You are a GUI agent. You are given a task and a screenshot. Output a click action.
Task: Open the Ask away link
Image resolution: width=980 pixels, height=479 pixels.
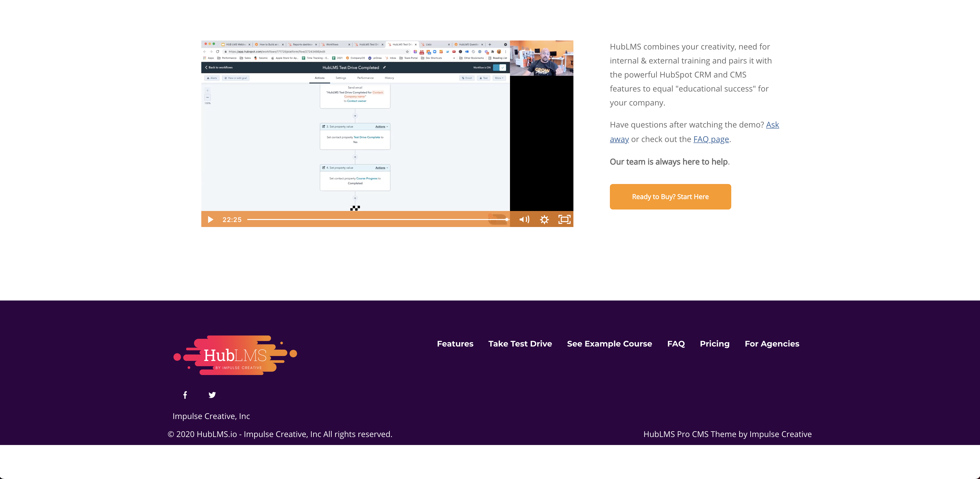click(x=772, y=125)
